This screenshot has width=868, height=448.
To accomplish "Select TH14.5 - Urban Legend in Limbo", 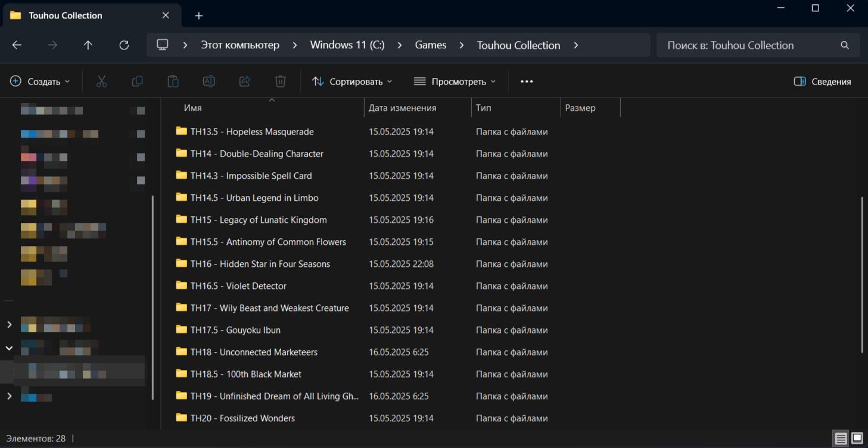I will tap(254, 198).
